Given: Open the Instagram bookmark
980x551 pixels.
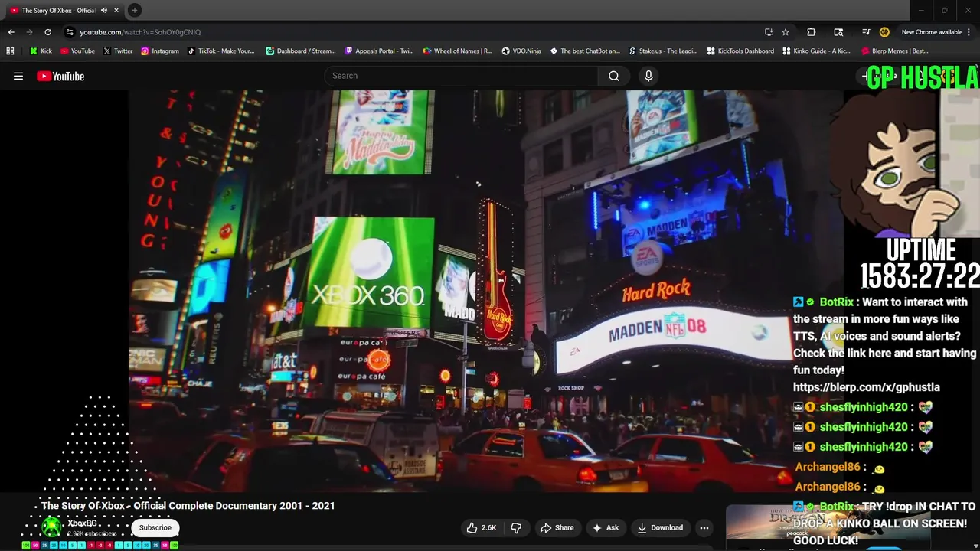Looking at the screenshot, I should 160,51.
